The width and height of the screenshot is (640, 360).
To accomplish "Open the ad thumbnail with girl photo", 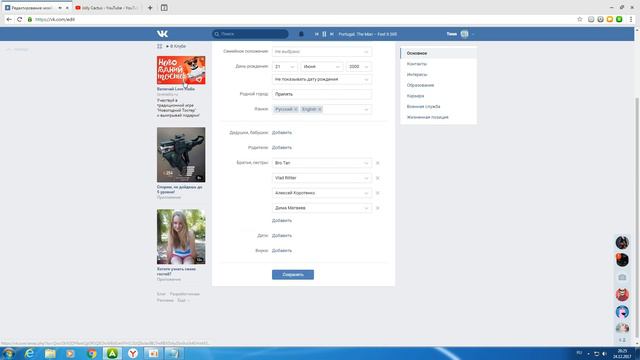I will (181, 237).
